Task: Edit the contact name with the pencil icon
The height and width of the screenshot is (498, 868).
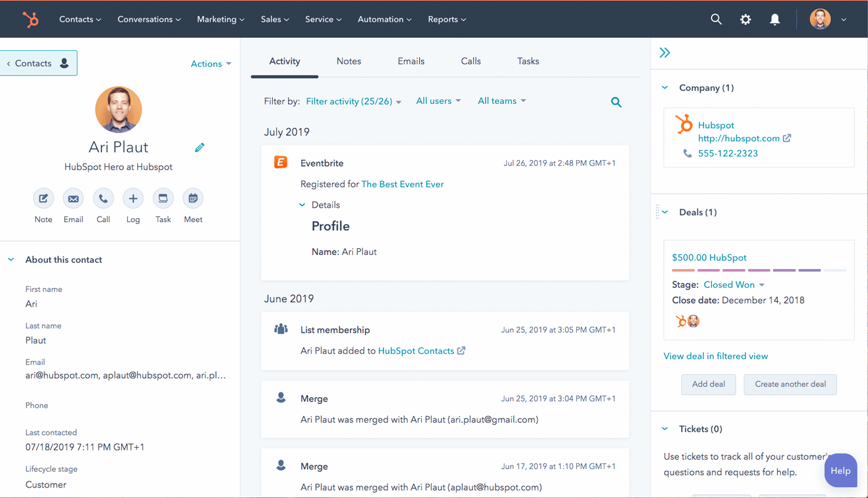Action: pos(199,147)
